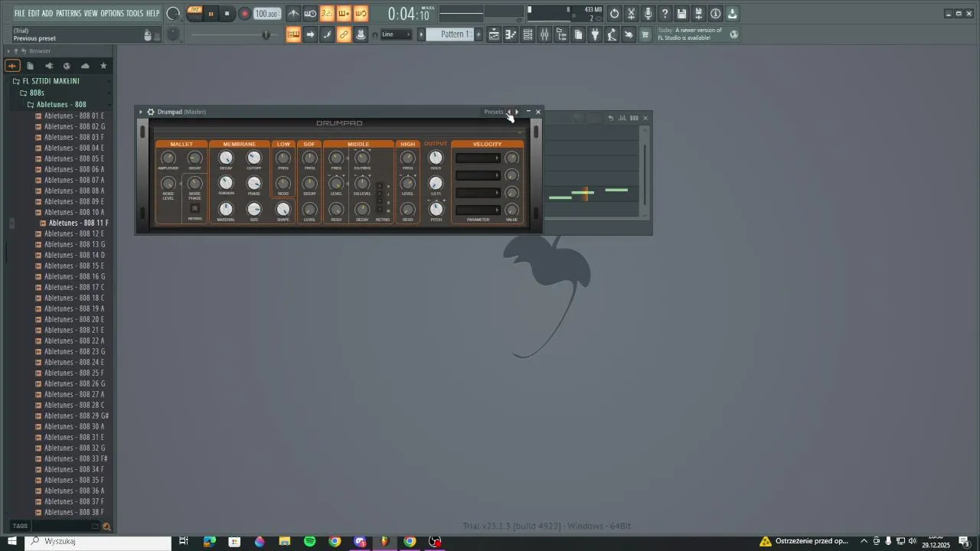Open the FILE menu
The image size is (980, 551).
(20, 13)
